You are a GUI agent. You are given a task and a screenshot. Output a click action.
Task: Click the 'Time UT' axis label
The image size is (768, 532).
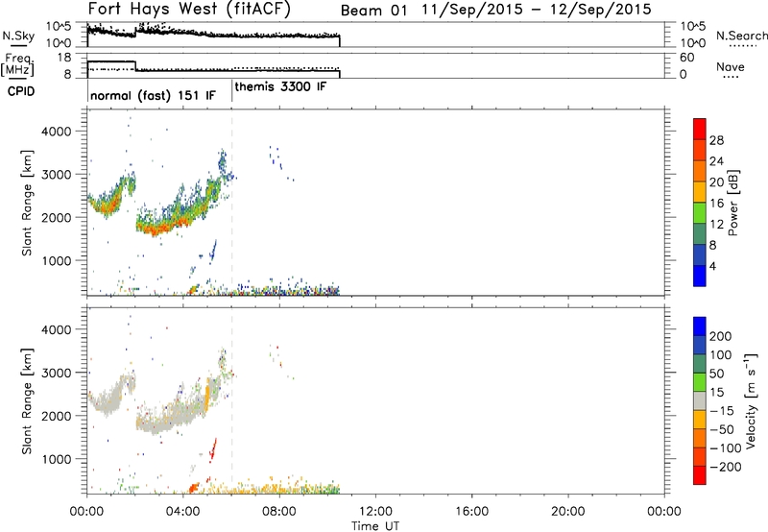pos(375,526)
